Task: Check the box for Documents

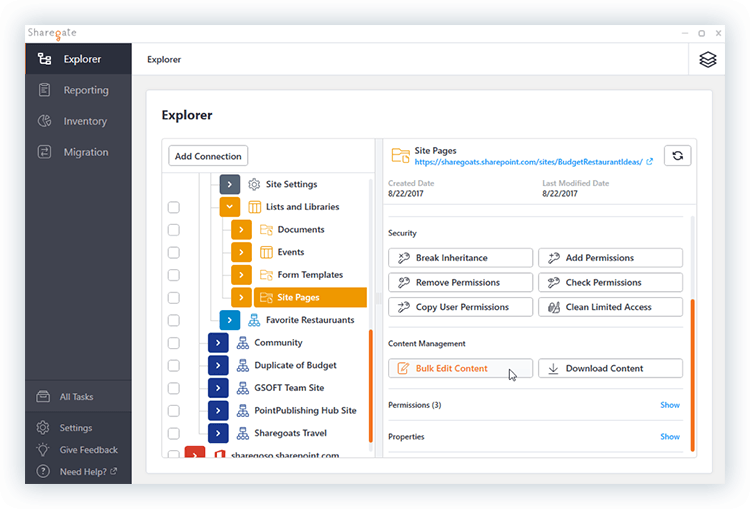Action: point(174,230)
